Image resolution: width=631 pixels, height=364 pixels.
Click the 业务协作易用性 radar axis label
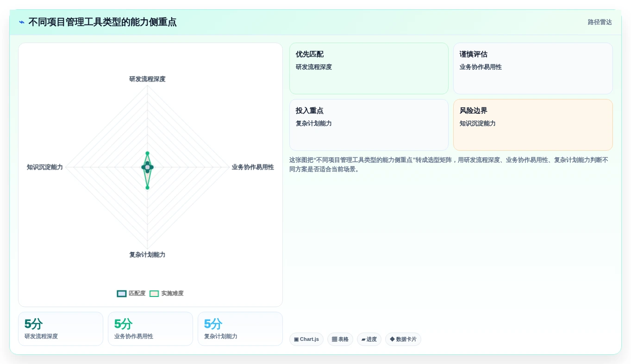[253, 167]
